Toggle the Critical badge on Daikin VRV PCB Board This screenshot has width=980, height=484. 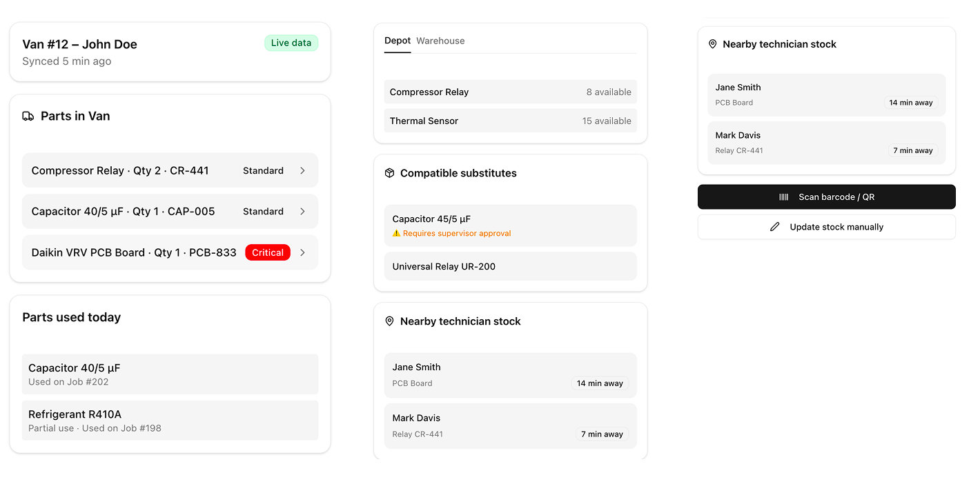point(268,252)
